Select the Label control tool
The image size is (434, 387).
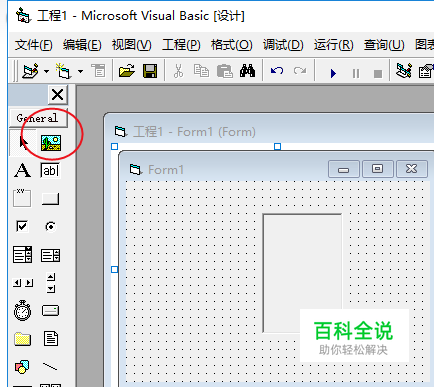(23, 170)
